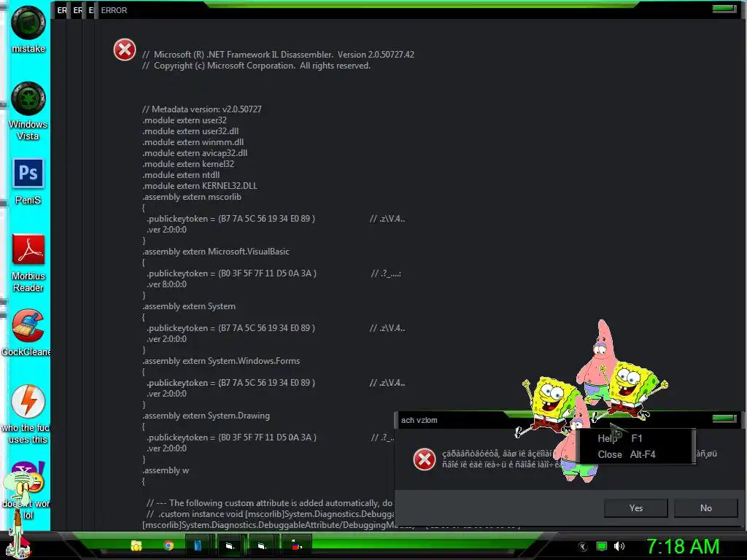747x560 pixels.
Task: Open the colorful red-blue taskbar icon
Action: (x=296, y=545)
